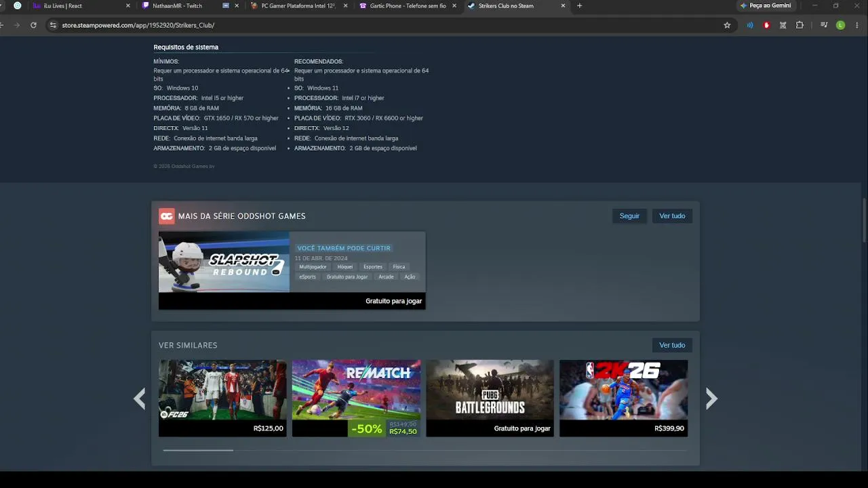Open the PUBG Battlegrounds game card
868x488 pixels.
(x=490, y=398)
